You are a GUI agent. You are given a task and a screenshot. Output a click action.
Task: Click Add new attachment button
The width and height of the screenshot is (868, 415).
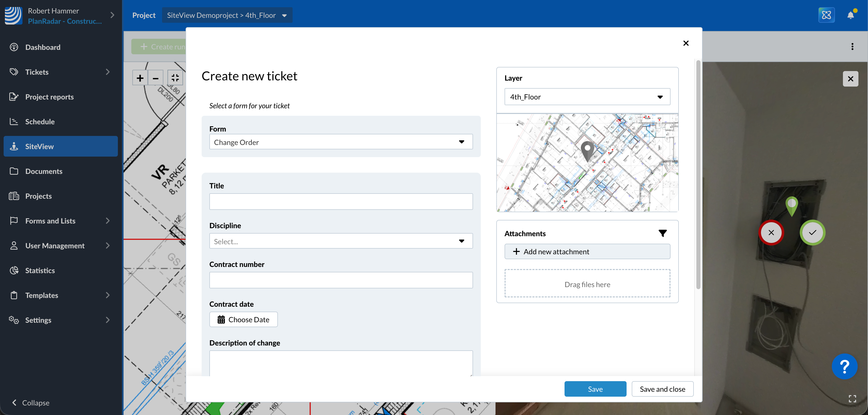coord(587,252)
